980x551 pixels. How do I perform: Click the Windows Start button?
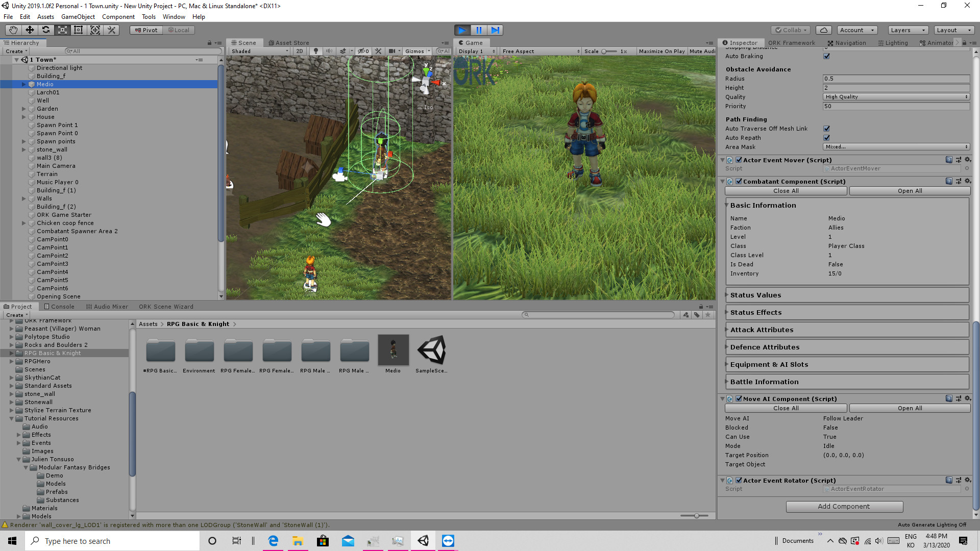(12, 541)
